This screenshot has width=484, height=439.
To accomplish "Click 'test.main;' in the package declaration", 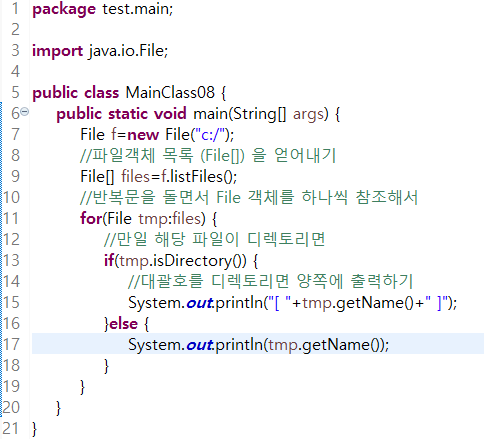I will 138,9.
